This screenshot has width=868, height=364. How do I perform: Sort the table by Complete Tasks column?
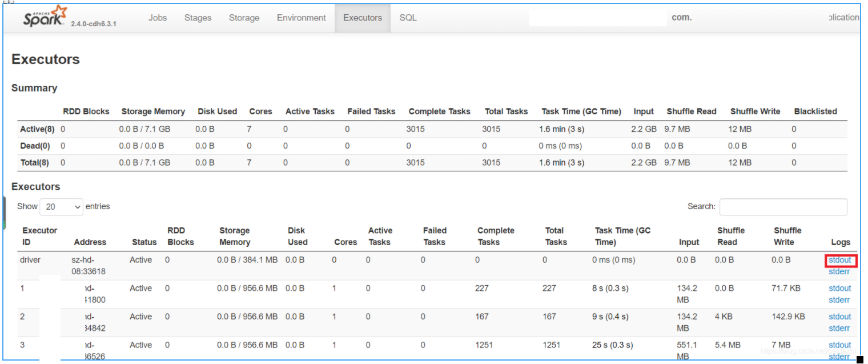point(496,236)
